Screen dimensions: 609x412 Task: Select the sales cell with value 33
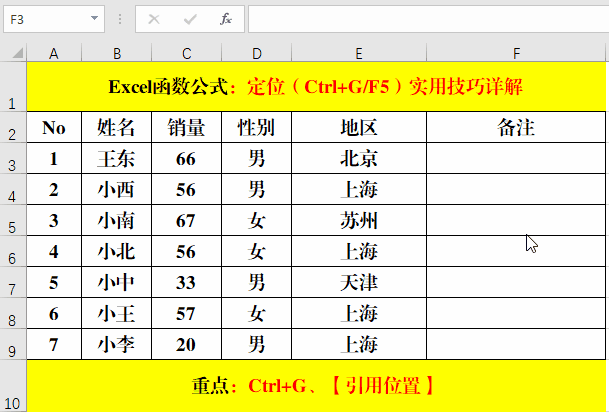(186, 282)
